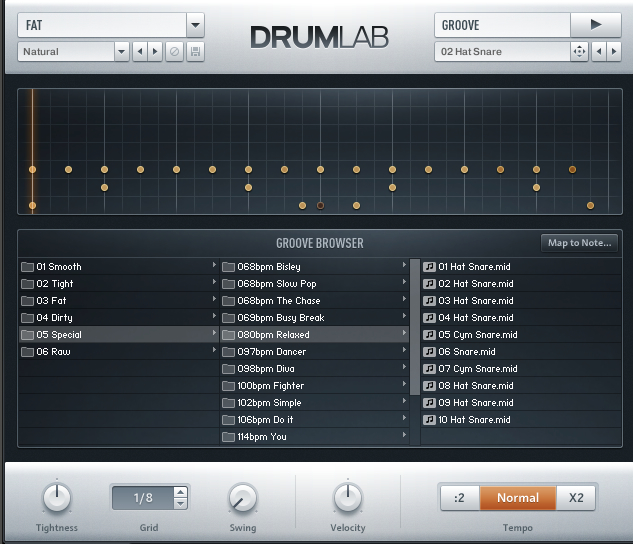Screen dimensions: 633x544
Task: Open the 068bpm Bisley folder
Action: coord(314,267)
